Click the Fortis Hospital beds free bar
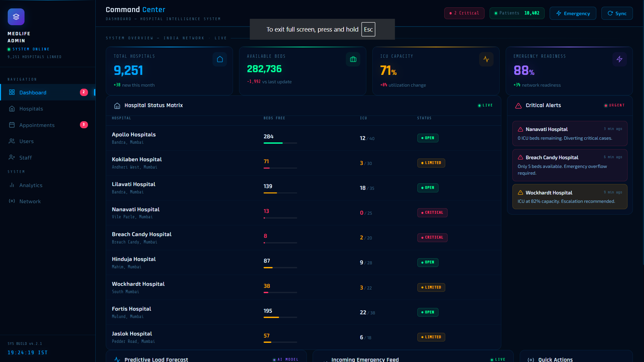The width and height of the screenshot is (644, 362). (x=280, y=317)
